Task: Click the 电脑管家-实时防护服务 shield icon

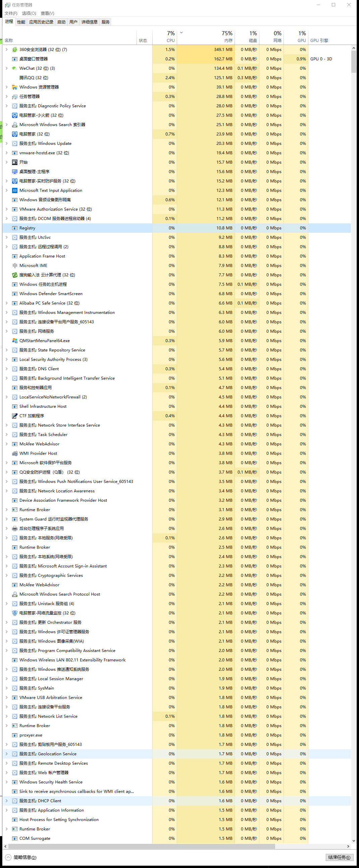Action: (x=14, y=181)
